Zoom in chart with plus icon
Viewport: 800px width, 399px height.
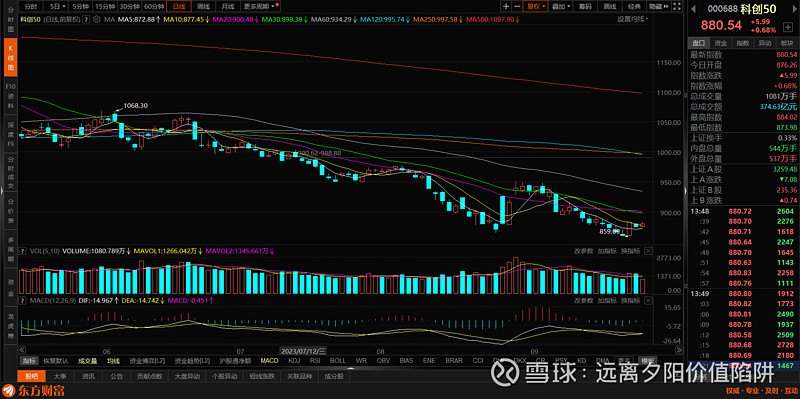(x=506, y=7)
